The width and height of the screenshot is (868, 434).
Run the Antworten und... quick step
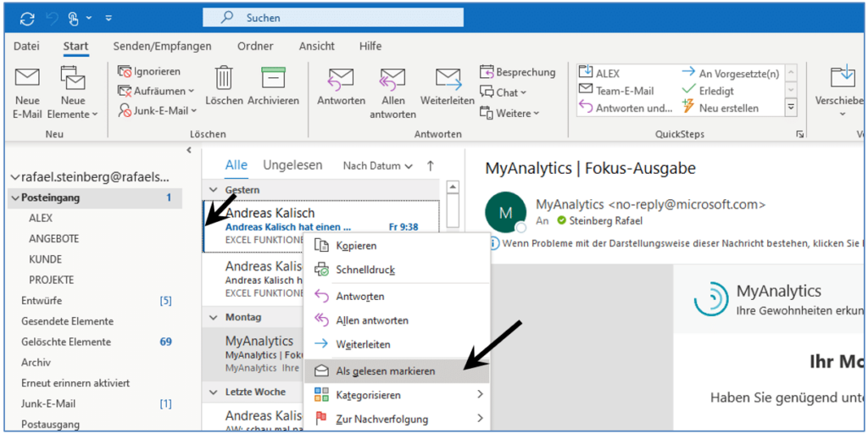(x=626, y=108)
